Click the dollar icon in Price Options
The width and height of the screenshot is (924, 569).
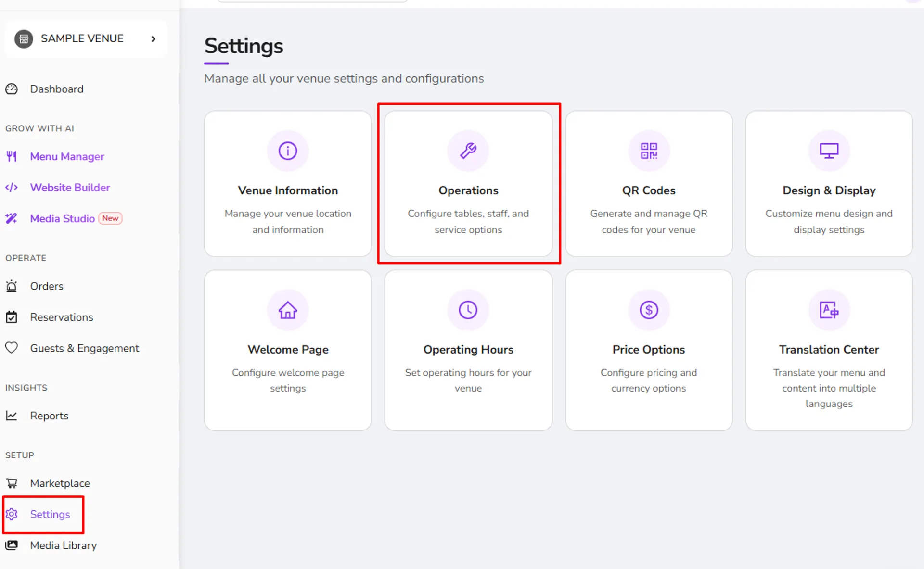click(x=649, y=310)
